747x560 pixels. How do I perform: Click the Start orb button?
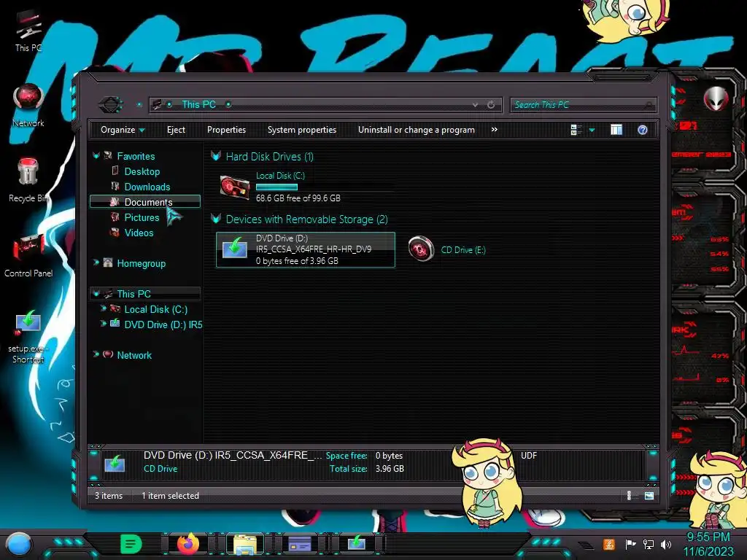pyautogui.click(x=19, y=545)
